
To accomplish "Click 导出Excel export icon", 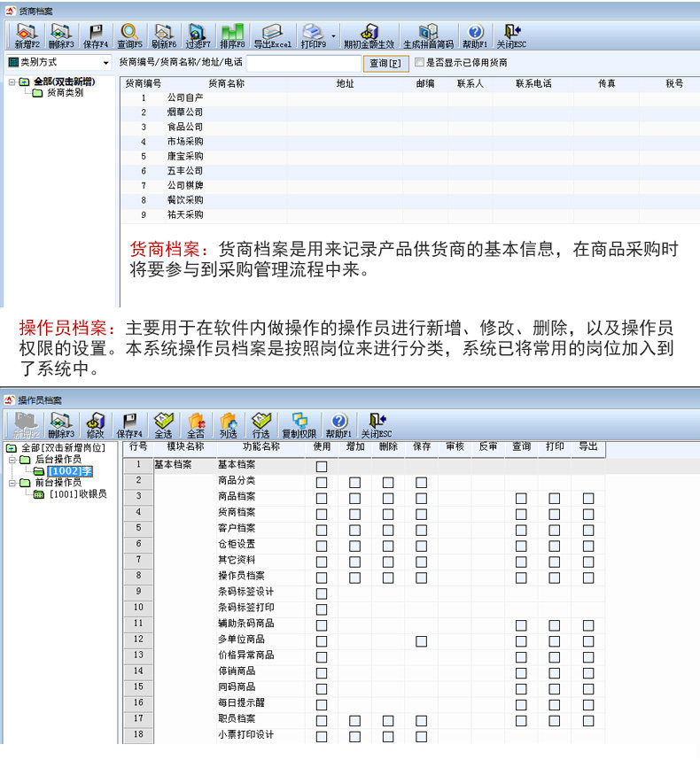I will (x=272, y=36).
